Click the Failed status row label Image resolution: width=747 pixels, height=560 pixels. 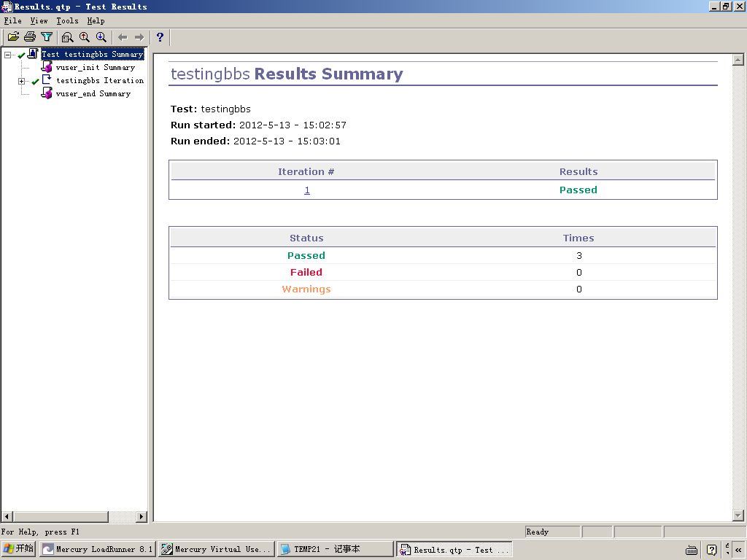point(306,273)
